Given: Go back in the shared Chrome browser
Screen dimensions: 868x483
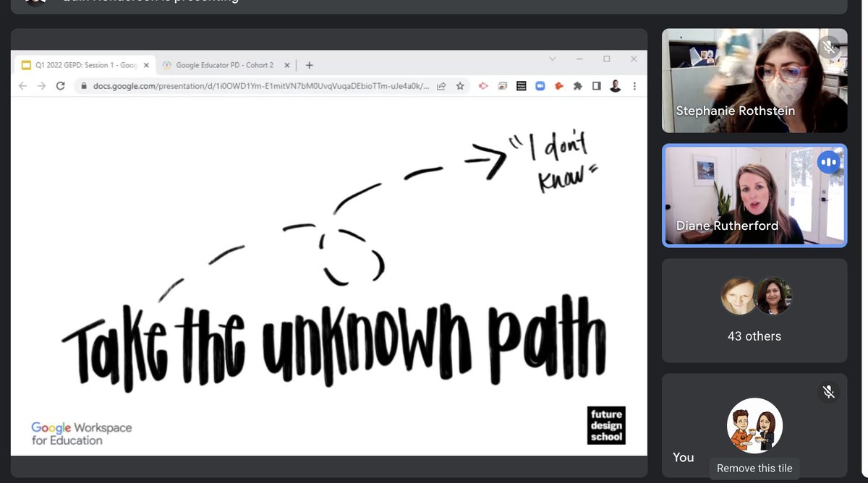Looking at the screenshot, I should tap(22, 85).
